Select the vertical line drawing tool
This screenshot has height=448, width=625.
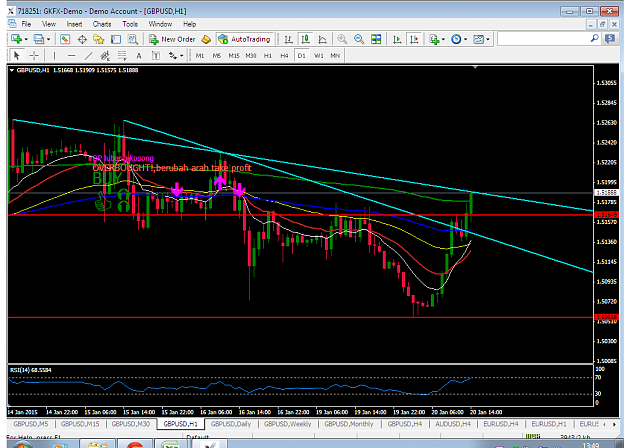[55, 56]
